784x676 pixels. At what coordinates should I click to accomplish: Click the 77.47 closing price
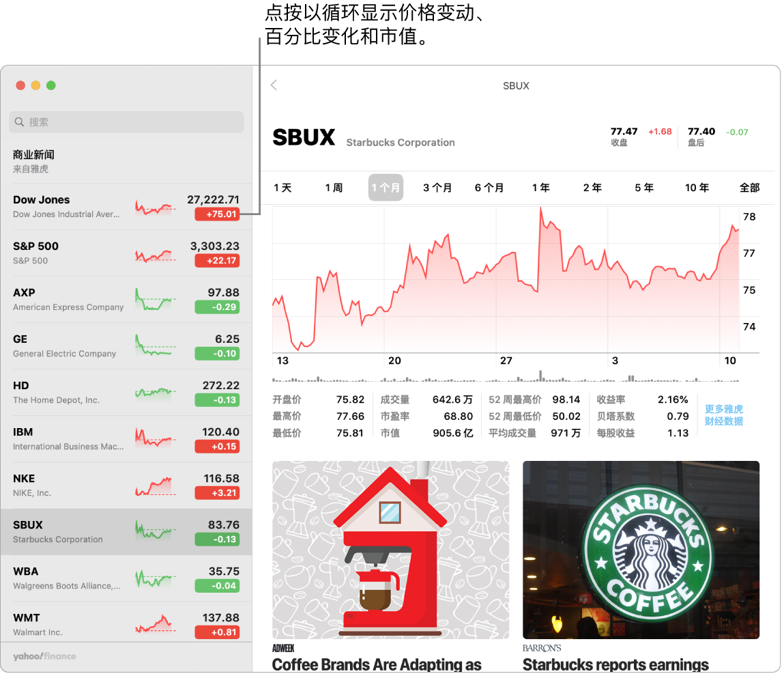click(x=624, y=132)
